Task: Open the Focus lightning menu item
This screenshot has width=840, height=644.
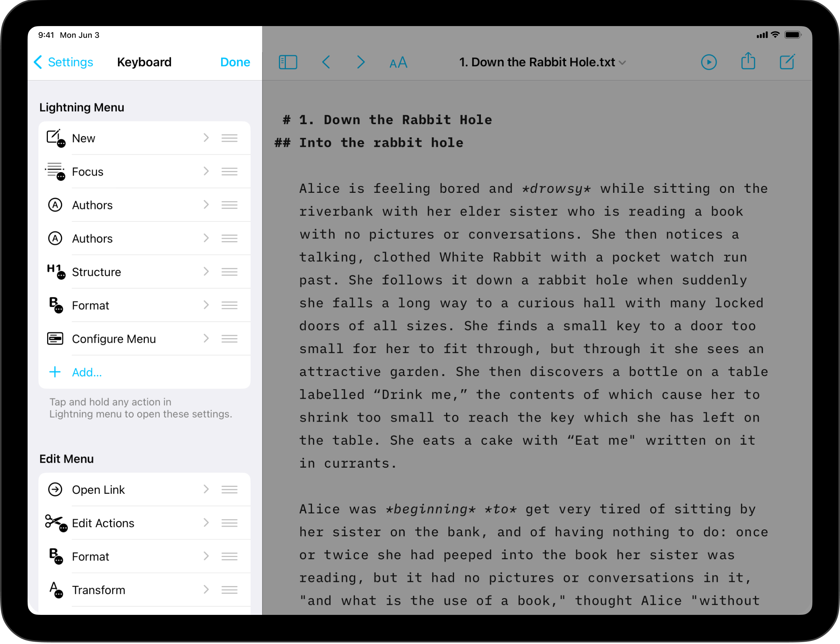Action: tap(88, 172)
